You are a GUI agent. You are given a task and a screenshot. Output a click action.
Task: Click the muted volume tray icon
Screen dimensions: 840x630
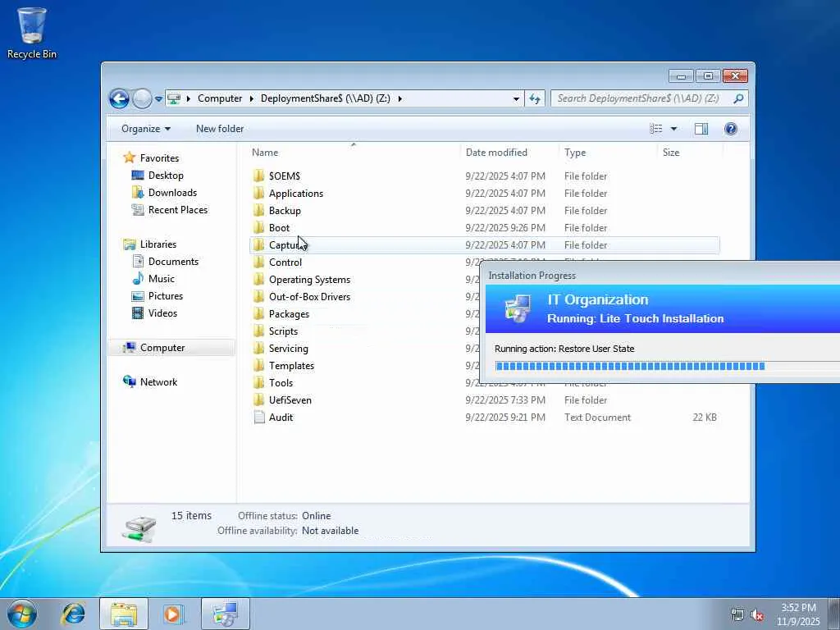click(757, 615)
